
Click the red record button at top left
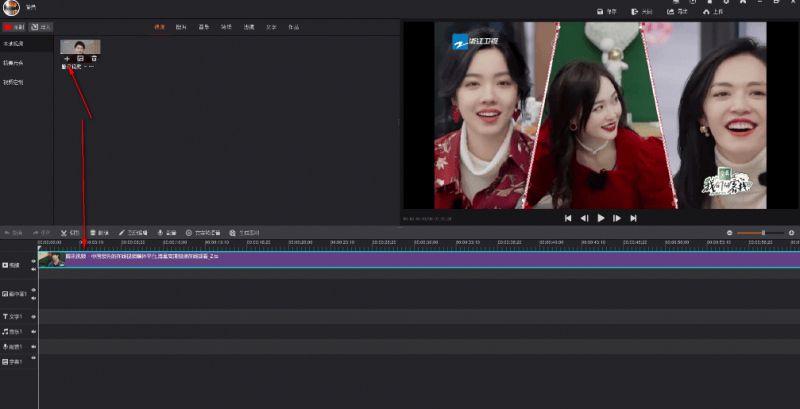pyautogui.click(x=15, y=27)
